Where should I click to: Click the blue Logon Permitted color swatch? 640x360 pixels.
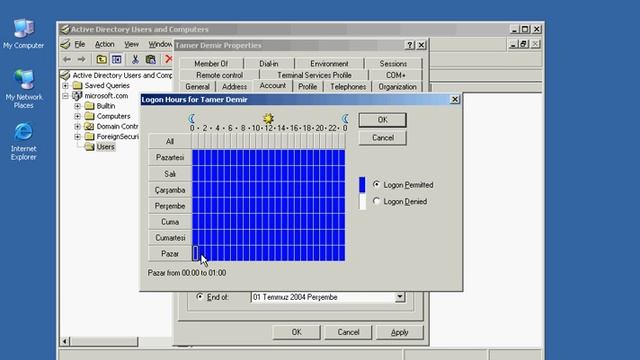point(362,185)
